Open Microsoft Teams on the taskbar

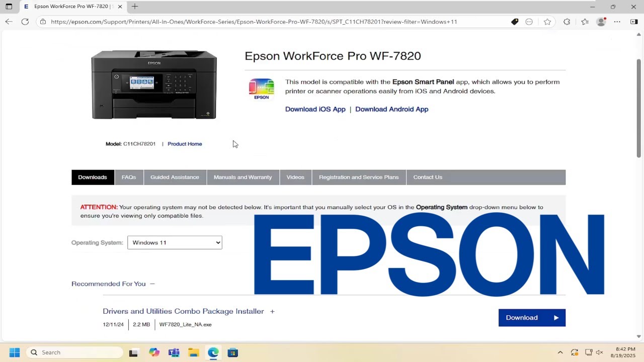tap(174, 352)
